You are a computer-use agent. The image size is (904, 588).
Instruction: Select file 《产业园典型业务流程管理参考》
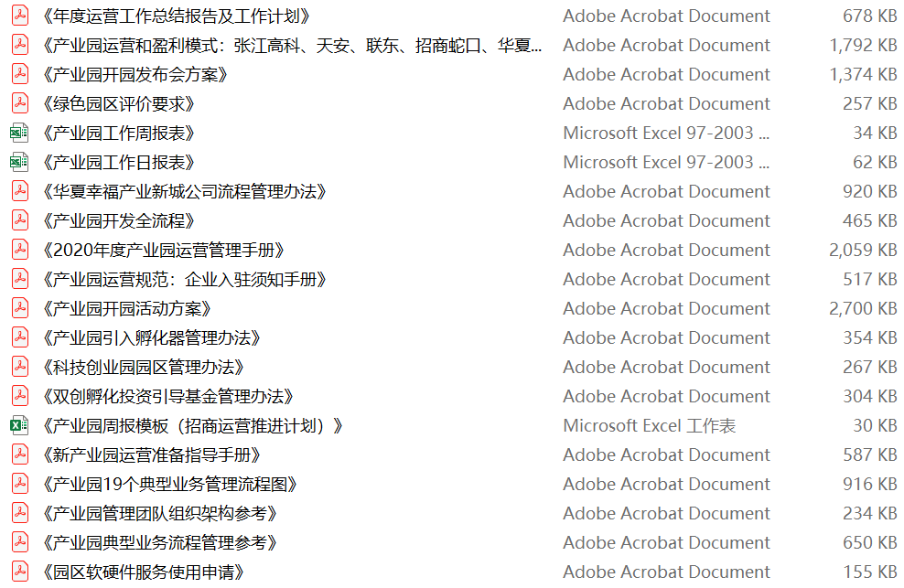(x=160, y=543)
